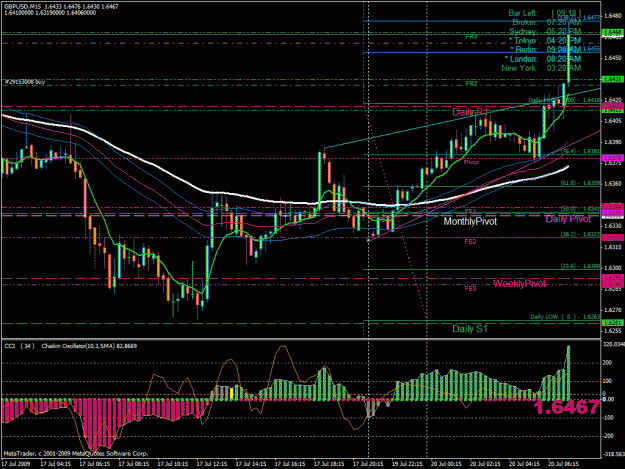The height and width of the screenshot is (469, 625).
Task: Click the 'Sydney' clock row
Action: tap(545, 31)
